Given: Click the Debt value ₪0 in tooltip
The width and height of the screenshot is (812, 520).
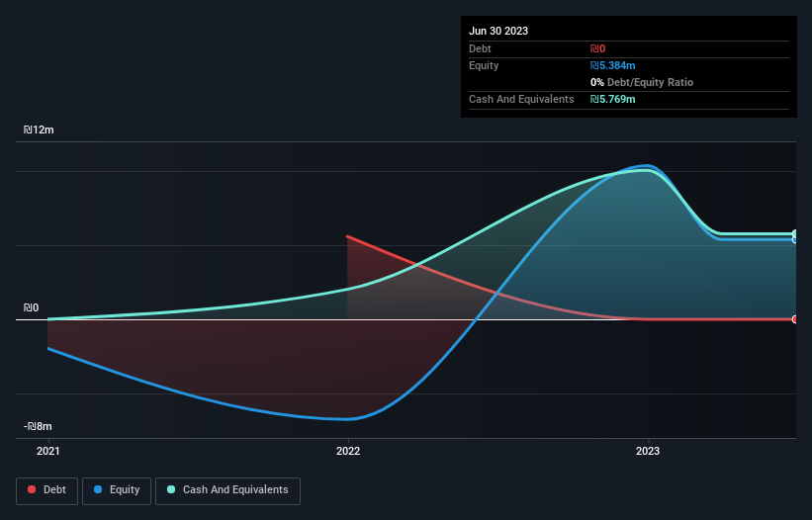Looking at the screenshot, I should click(x=597, y=48).
